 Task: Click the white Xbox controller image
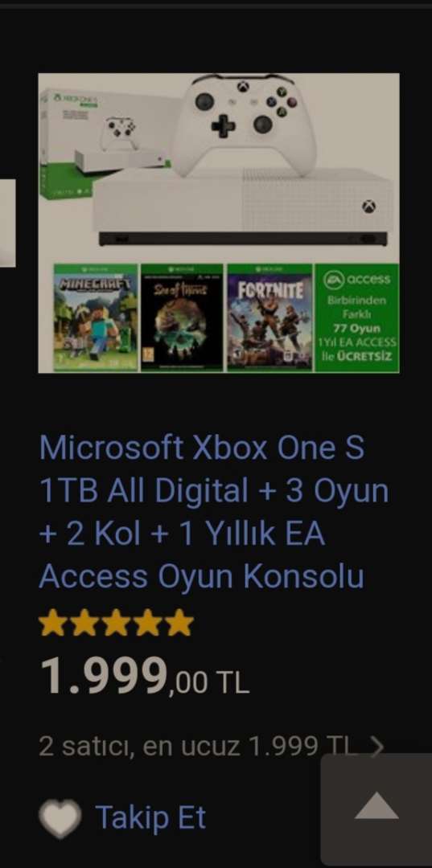[x=244, y=125]
